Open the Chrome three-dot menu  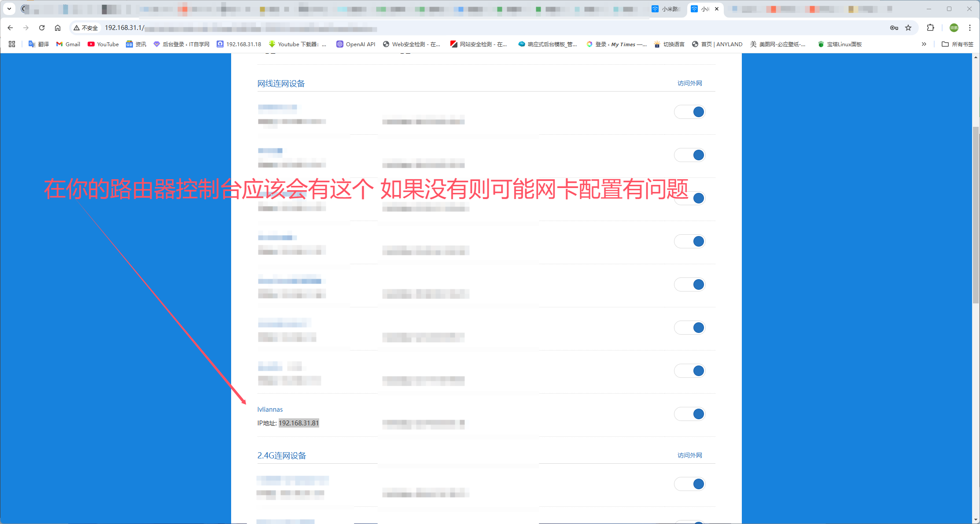pyautogui.click(x=969, y=28)
